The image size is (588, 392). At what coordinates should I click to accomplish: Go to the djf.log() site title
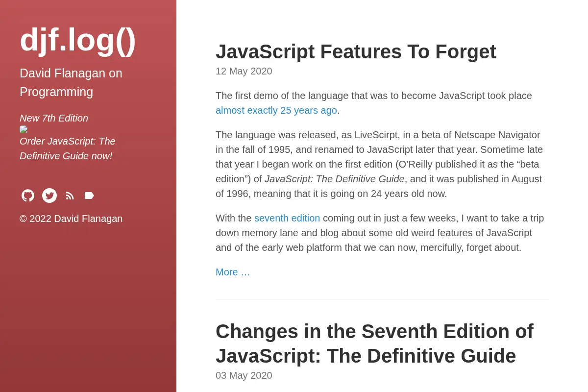click(77, 40)
